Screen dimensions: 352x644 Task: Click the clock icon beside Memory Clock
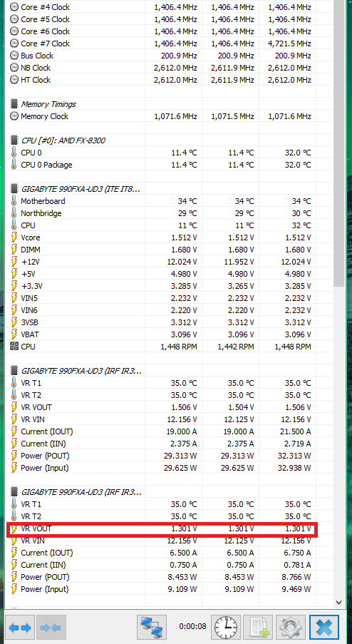coord(14,117)
